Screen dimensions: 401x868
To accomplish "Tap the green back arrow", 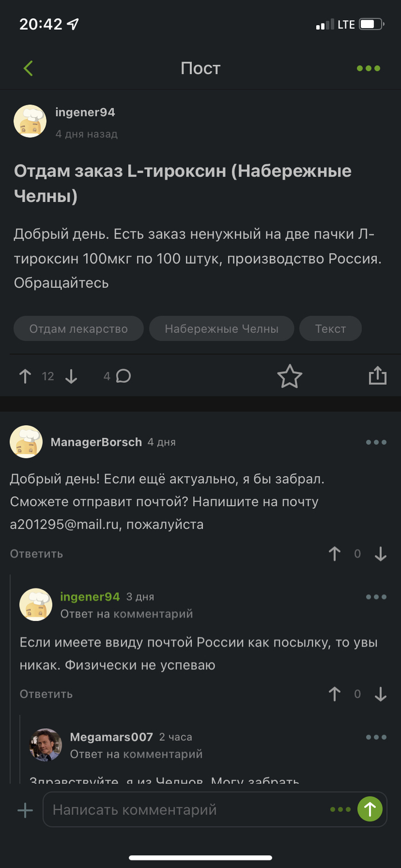I will pyautogui.click(x=28, y=68).
